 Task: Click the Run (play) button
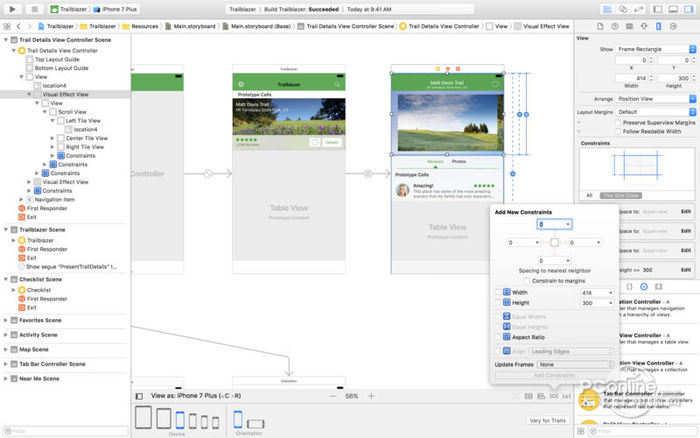(x=10, y=8)
